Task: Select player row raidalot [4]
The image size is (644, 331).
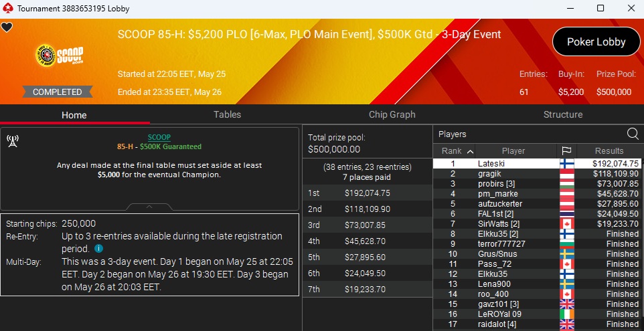Action: (x=538, y=324)
